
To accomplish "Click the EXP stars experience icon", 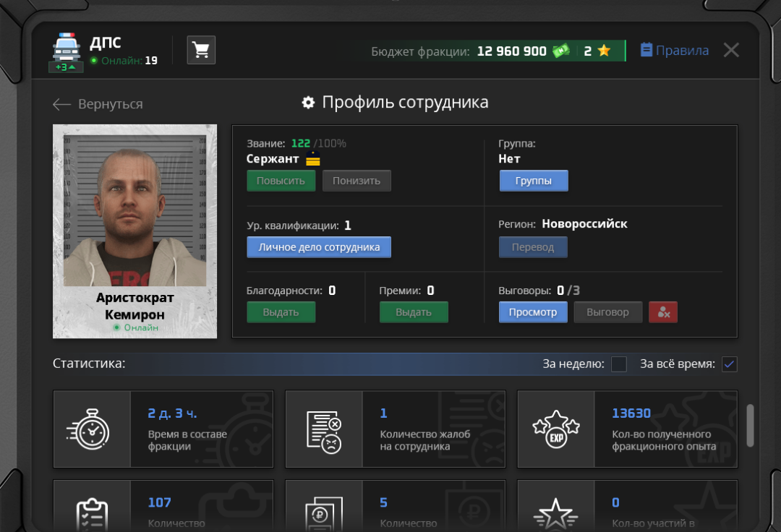I will [x=556, y=429].
